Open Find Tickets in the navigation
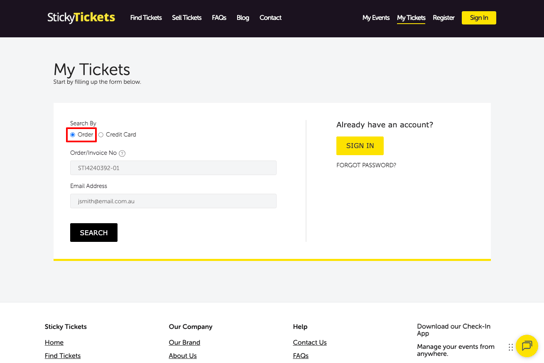 (146, 18)
